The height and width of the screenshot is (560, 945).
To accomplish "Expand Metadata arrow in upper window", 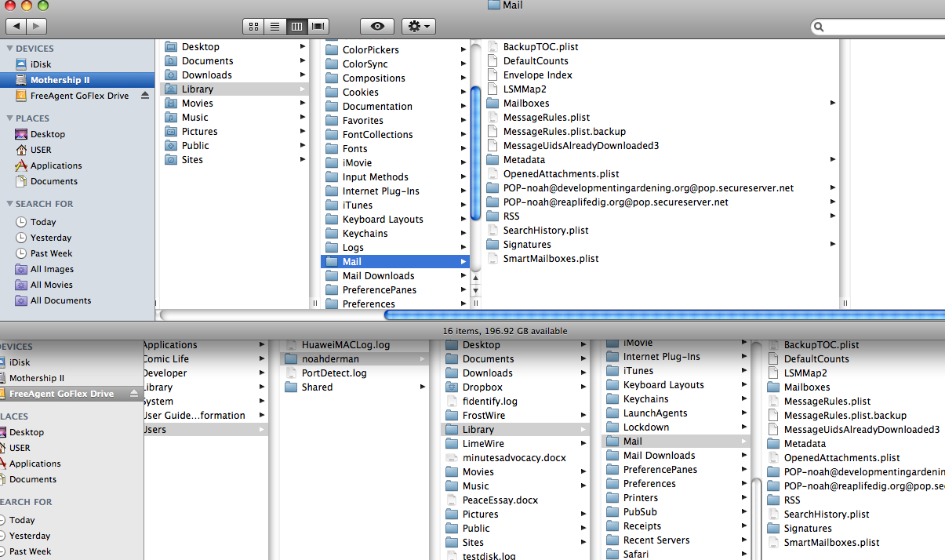I will tap(833, 160).
